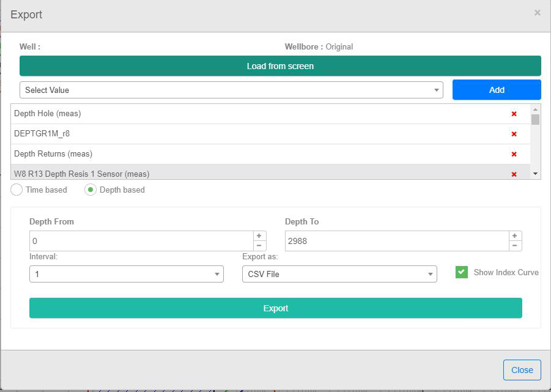The image size is (551, 392).
Task: Decrease Depth From value with minus
Action: 259,246
